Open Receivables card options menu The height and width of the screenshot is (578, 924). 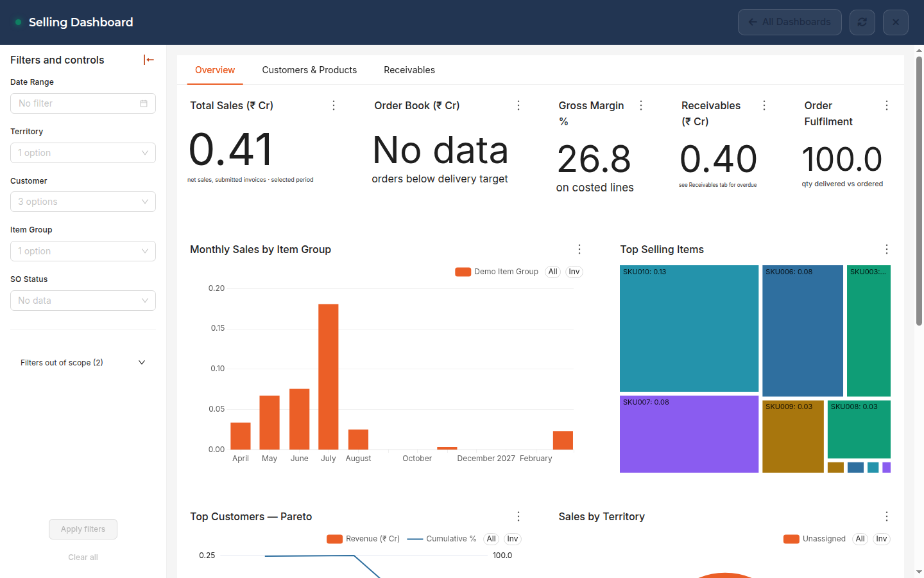[x=764, y=105]
